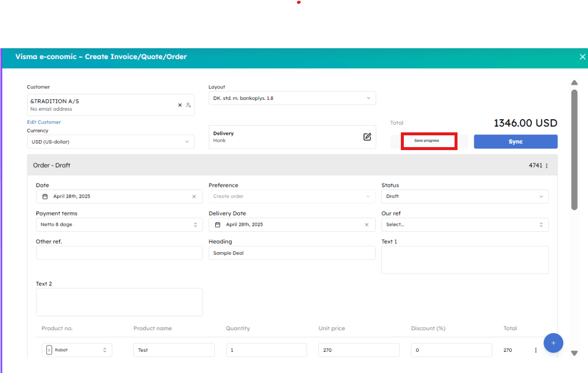Click the Quantity column header
The height and width of the screenshot is (373, 588).
click(238, 328)
